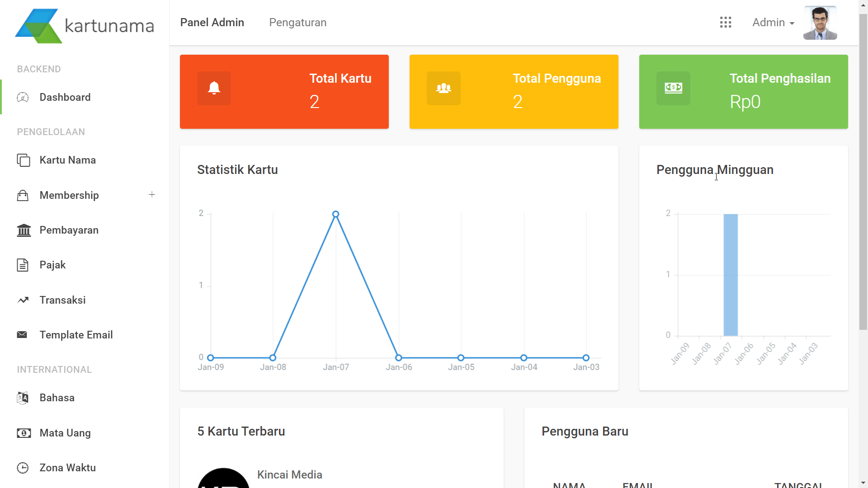Click the Total Penghasilan green card
Image resolution: width=868 pixels, height=488 pixels.
point(744,92)
